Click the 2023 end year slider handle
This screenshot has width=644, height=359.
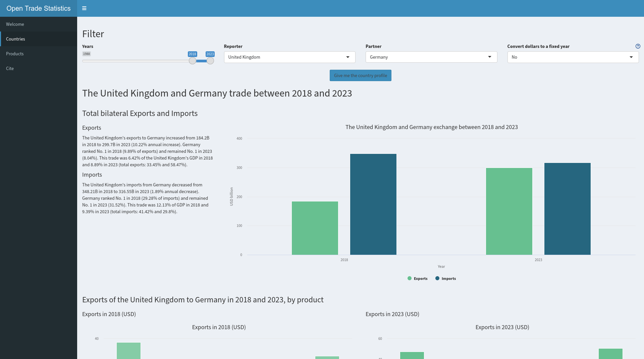pyautogui.click(x=210, y=61)
